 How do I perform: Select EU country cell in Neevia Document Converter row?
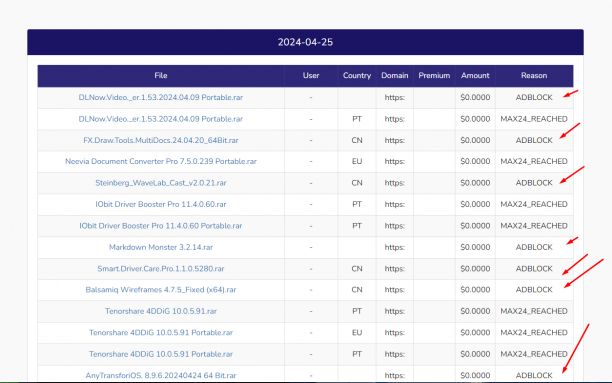[x=357, y=162]
